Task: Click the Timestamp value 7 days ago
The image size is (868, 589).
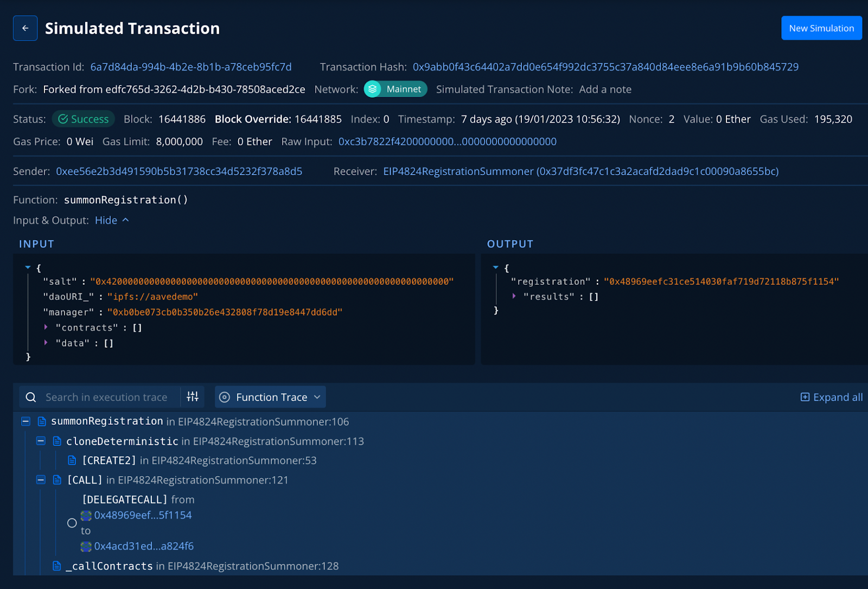Action: click(540, 119)
